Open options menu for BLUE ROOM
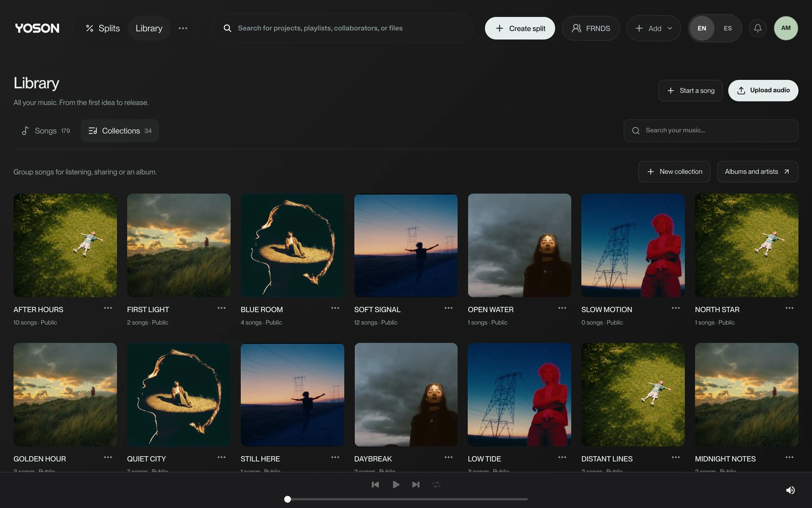This screenshot has width=812, height=508. coord(335,308)
